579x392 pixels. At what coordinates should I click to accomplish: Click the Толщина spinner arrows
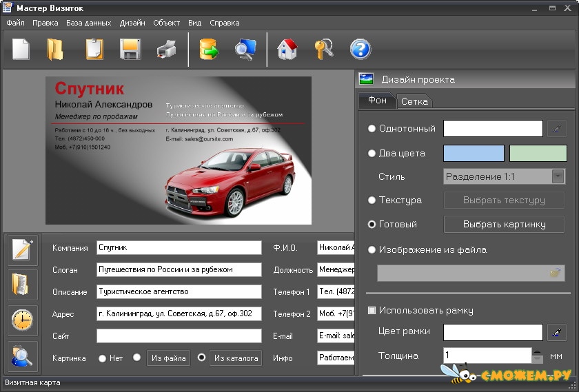tap(538, 355)
